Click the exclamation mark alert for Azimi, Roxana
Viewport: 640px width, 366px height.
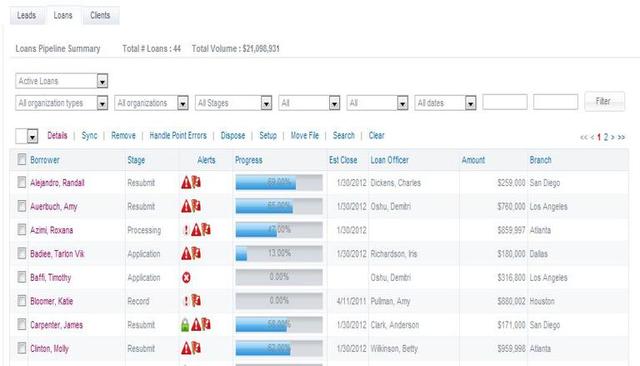coord(186,230)
